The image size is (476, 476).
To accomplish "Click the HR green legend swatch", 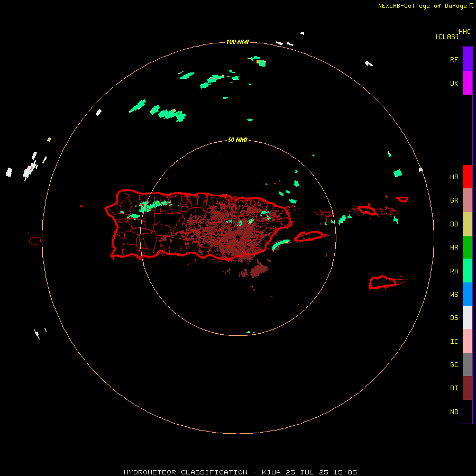I will (467, 248).
